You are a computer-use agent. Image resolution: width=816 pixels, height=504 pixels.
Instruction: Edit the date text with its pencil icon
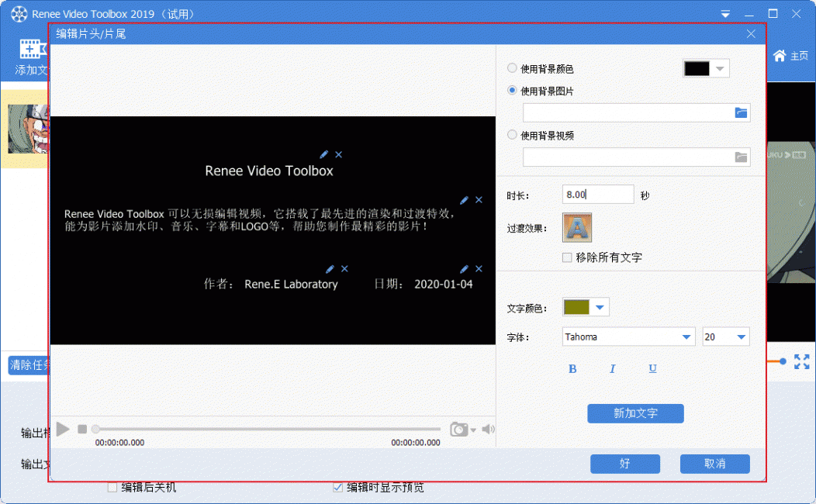click(x=464, y=269)
